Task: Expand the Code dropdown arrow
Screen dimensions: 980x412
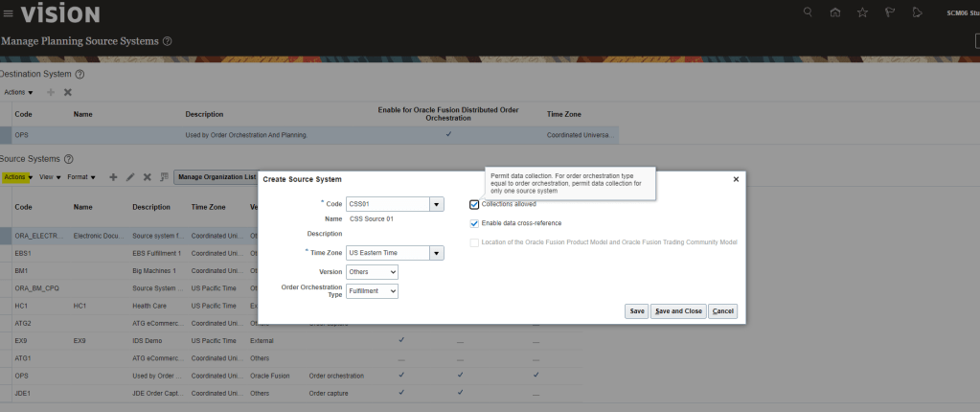Action: click(437, 203)
